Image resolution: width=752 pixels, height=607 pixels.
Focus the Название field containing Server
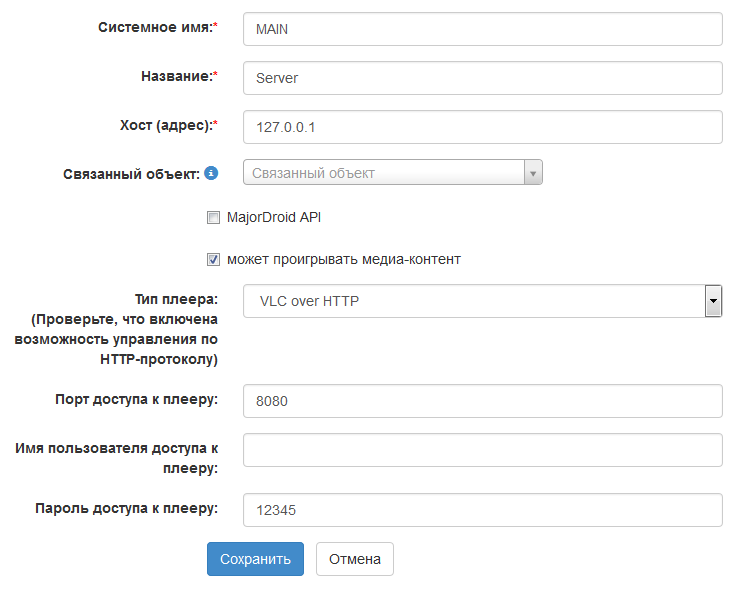pyautogui.click(x=482, y=78)
